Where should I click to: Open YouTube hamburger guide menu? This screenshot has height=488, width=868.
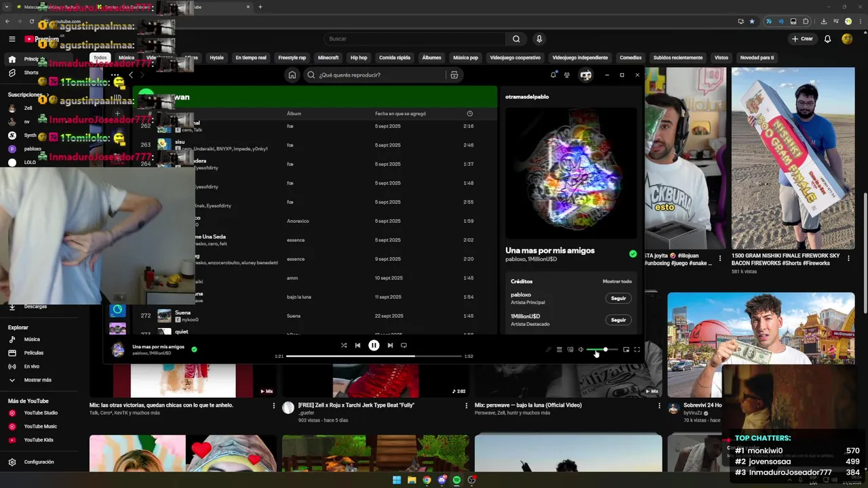point(12,39)
